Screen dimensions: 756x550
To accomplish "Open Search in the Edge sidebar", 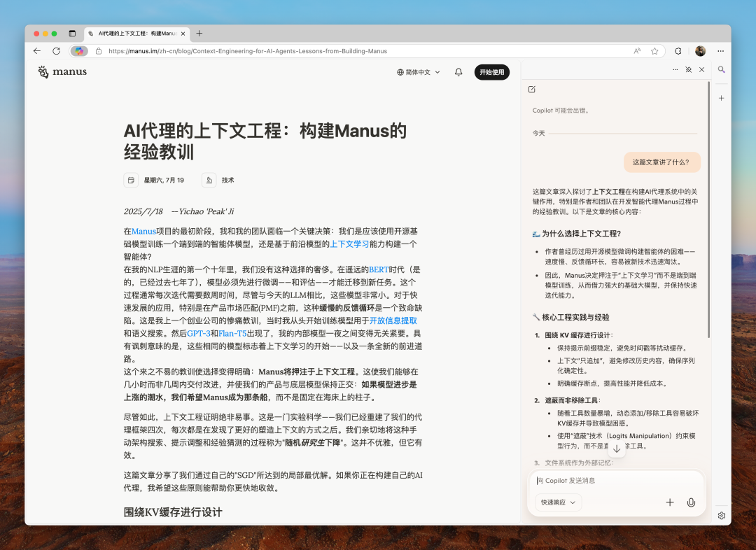I will point(721,70).
